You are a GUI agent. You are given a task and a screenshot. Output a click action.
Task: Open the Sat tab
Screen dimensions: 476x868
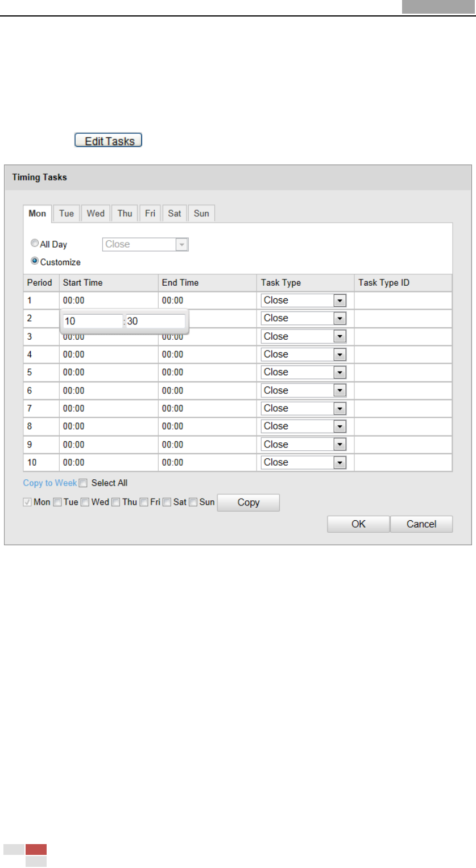pos(175,213)
